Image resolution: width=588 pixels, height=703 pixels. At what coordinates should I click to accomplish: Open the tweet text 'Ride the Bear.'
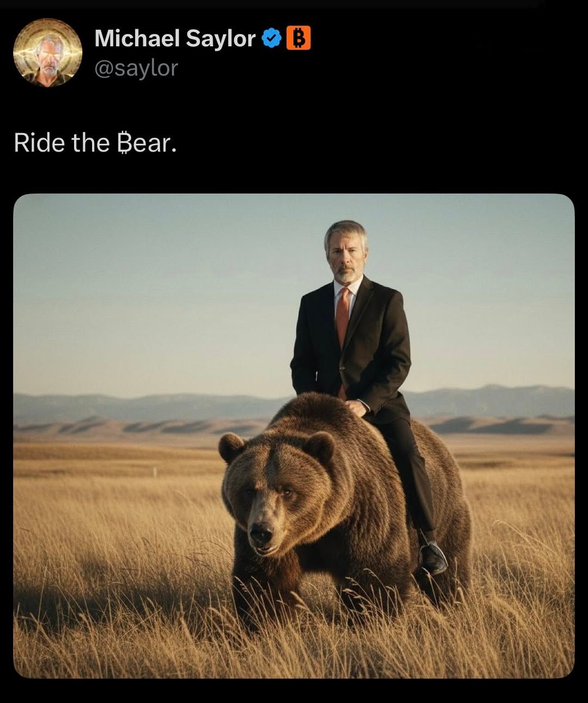[x=95, y=143]
